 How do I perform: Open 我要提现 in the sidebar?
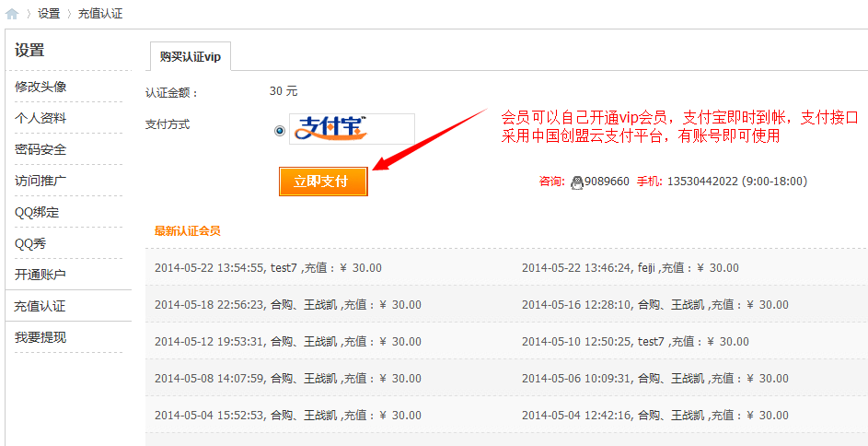click(41, 337)
